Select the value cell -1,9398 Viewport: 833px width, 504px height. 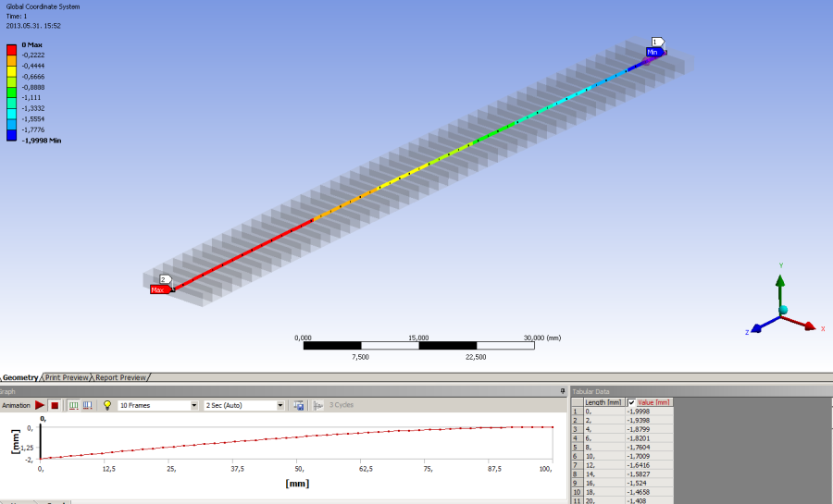pyautogui.click(x=649, y=421)
